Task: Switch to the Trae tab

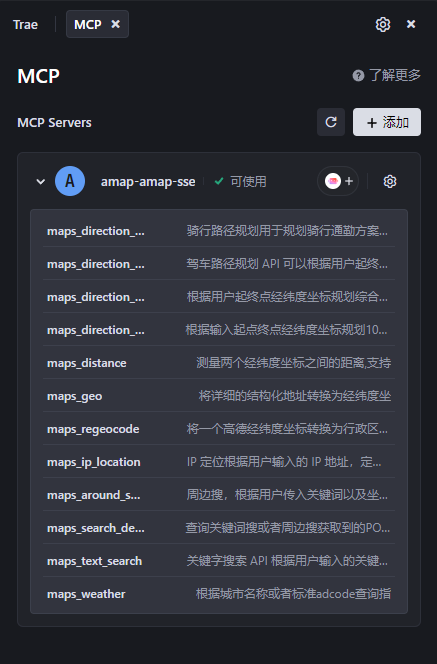Action: 25,25
